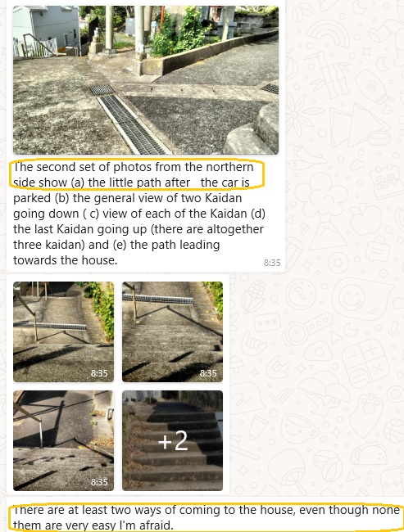Click the caption line "three kaidan) and (e) the path leading"
The width and height of the screenshot is (404, 532).
pyautogui.click(x=116, y=245)
